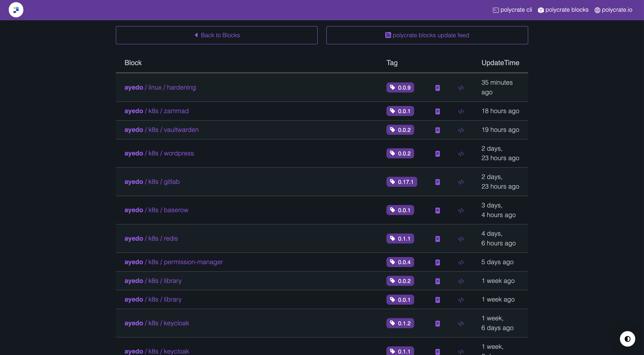The image size is (644, 355).
Task: Select the 0.17.1 tag badge
Action: [x=402, y=182]
